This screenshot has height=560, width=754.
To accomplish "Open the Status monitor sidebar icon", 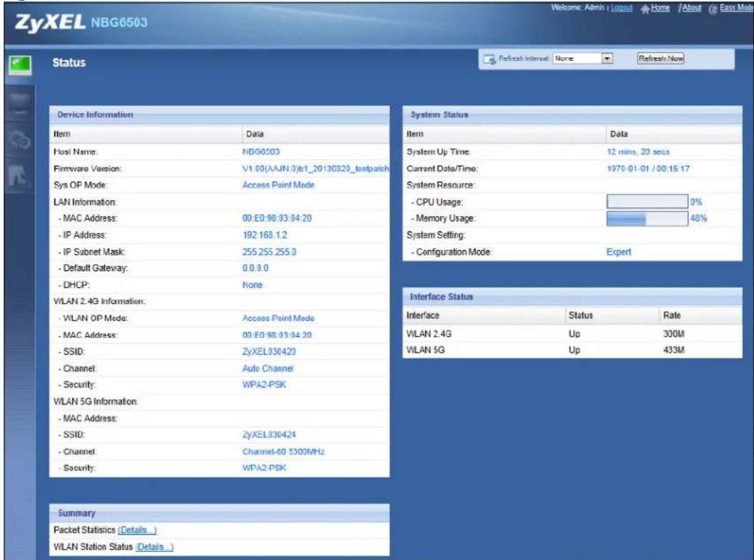I will (x=20, y=65).
